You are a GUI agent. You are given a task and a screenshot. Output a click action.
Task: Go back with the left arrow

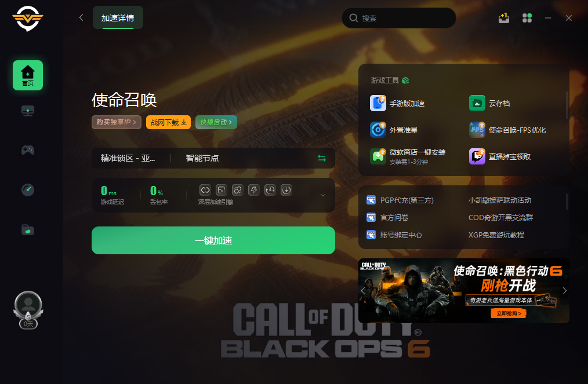81,17
